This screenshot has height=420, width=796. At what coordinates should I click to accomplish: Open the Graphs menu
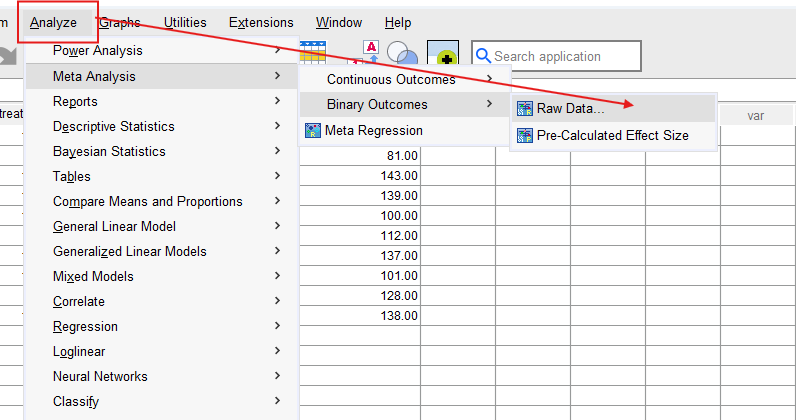point(119,22)
